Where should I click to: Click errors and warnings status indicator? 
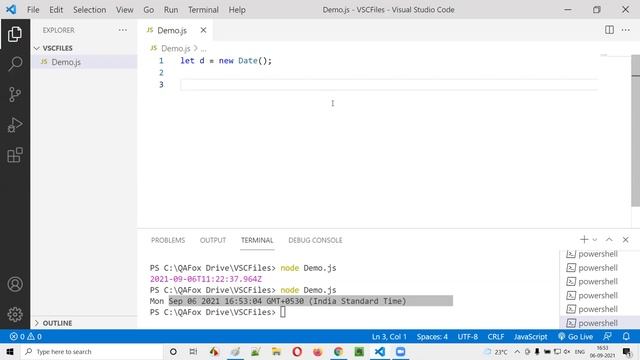click(26, 337)
